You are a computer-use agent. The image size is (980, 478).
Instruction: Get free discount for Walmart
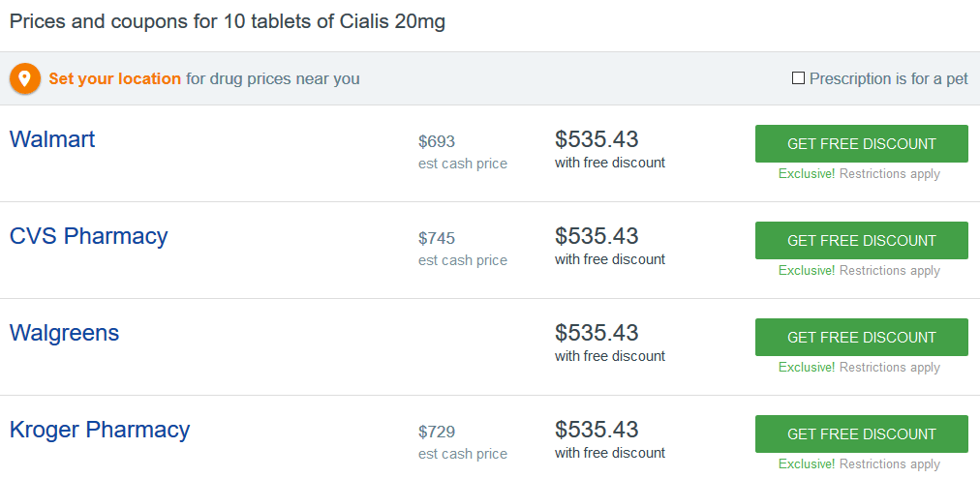pos(861,144)
